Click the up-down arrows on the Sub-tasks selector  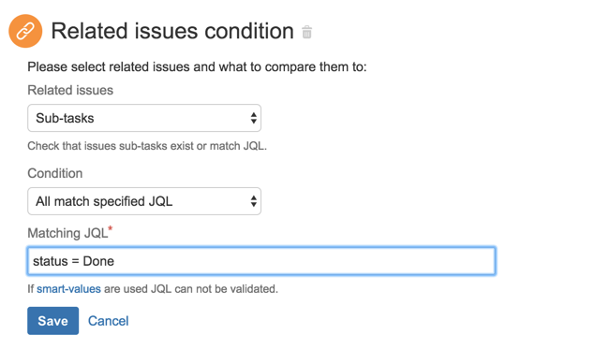[254, 118]
